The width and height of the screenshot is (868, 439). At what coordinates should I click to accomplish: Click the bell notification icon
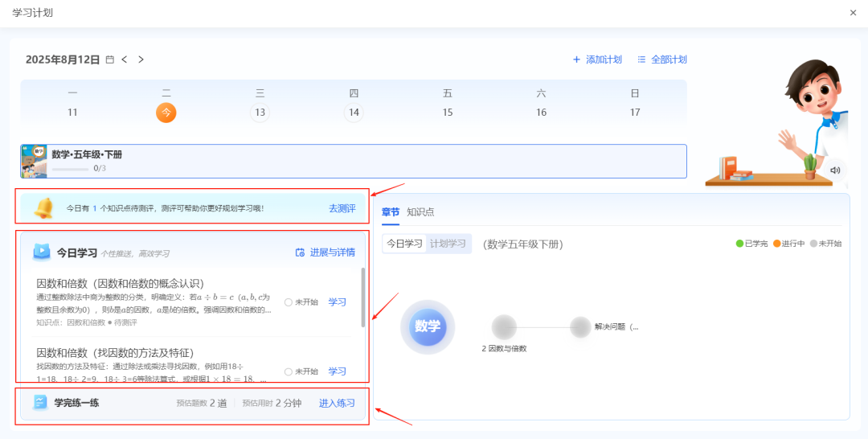pos(43,208)
